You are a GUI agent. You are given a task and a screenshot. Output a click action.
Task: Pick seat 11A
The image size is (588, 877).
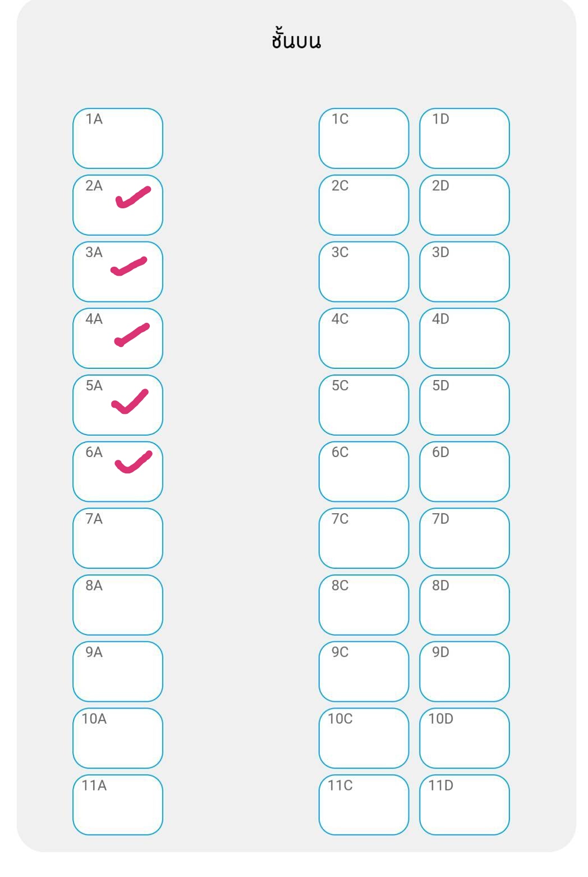(117, 805)
